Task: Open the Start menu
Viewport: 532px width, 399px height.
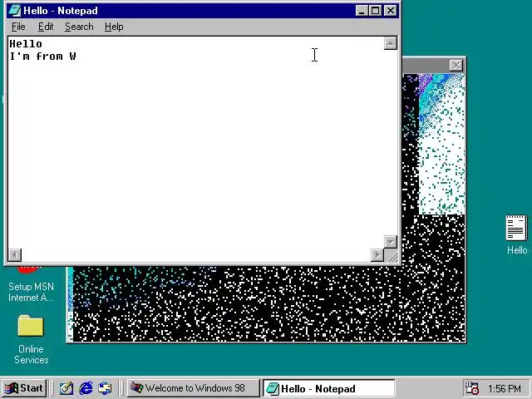Action: 24,388
